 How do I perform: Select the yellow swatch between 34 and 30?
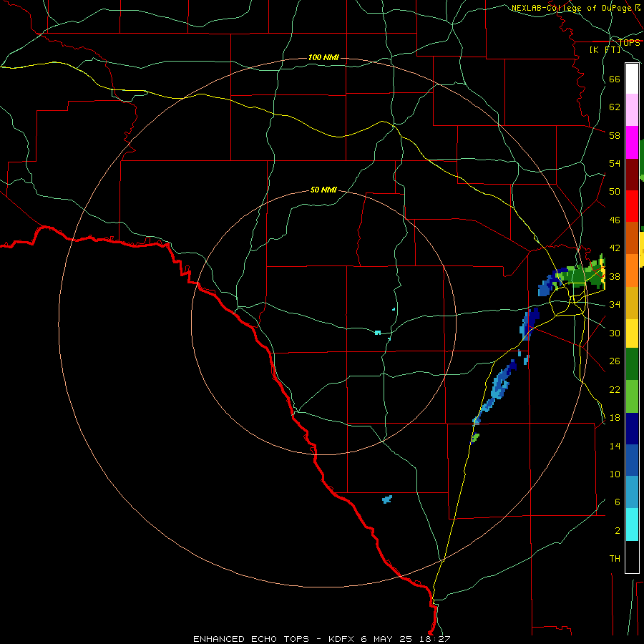click(632, 333)
